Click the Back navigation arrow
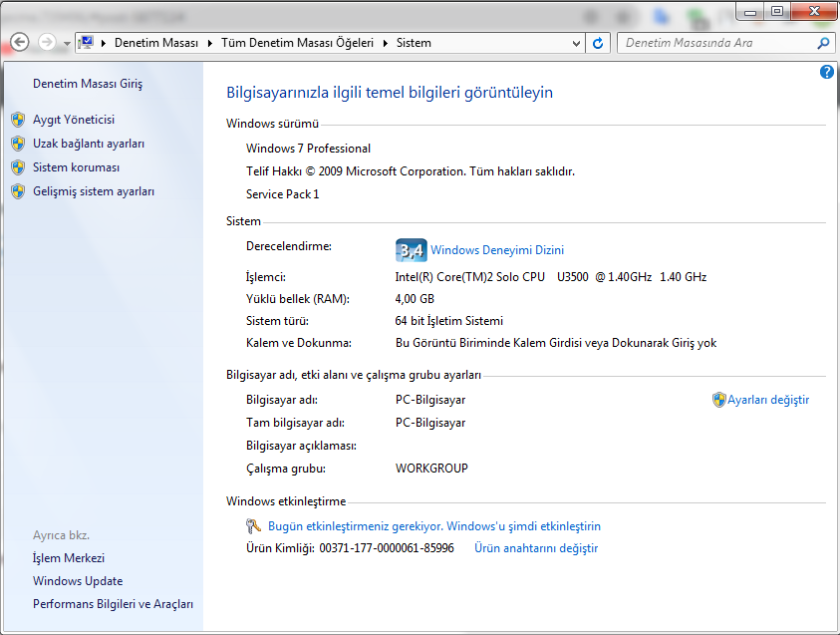Screen dimensions: 840x635 [20, 42]
